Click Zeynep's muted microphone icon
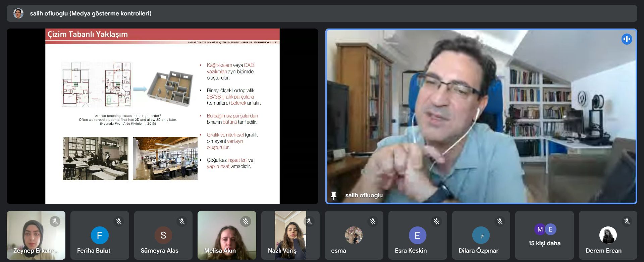This screenshot has height=262, width=644. [x=55, y=221]
